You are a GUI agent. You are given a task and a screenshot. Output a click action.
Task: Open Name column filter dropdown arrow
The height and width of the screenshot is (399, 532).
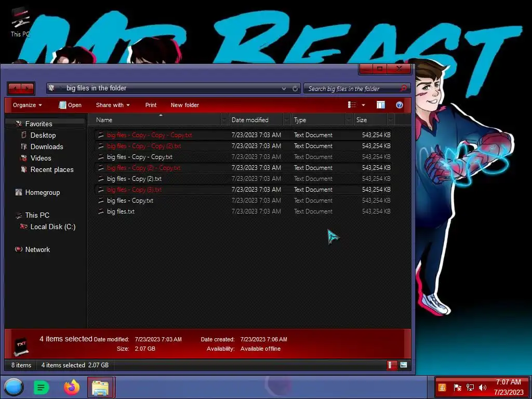pyautogui.click(x=224, y=120)
